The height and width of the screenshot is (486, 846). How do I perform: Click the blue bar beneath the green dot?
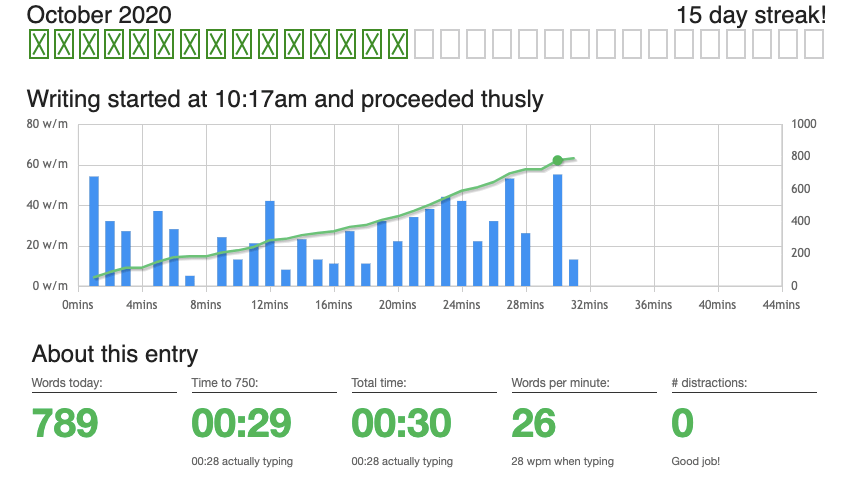pos(557,230)
